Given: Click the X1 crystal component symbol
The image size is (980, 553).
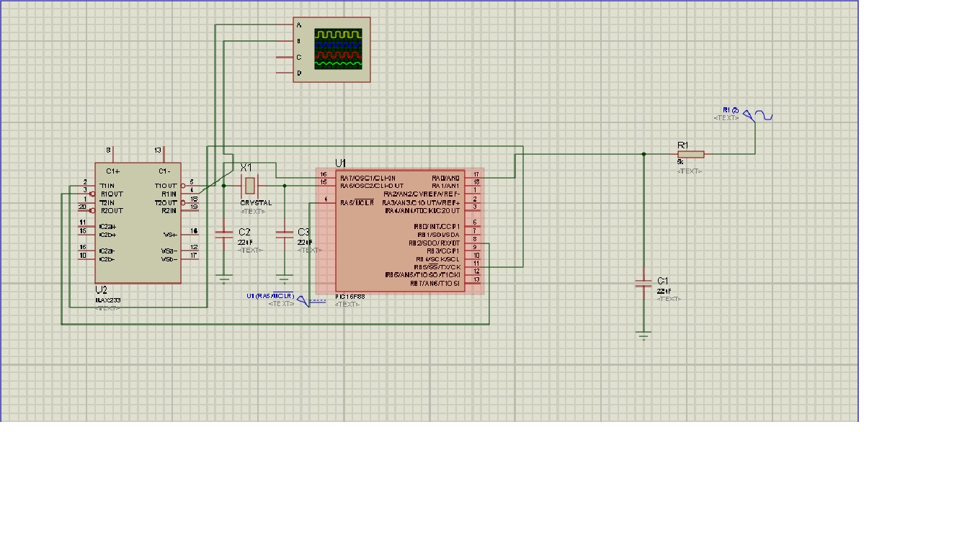Looking at the screenshot, I should tap(248, 186).
